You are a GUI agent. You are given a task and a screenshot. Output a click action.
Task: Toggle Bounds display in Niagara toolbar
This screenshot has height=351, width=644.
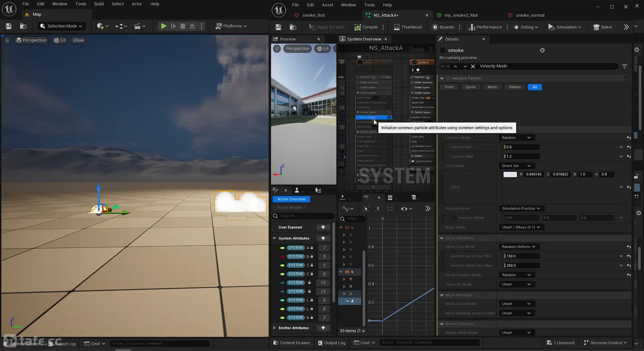[443, 27]
